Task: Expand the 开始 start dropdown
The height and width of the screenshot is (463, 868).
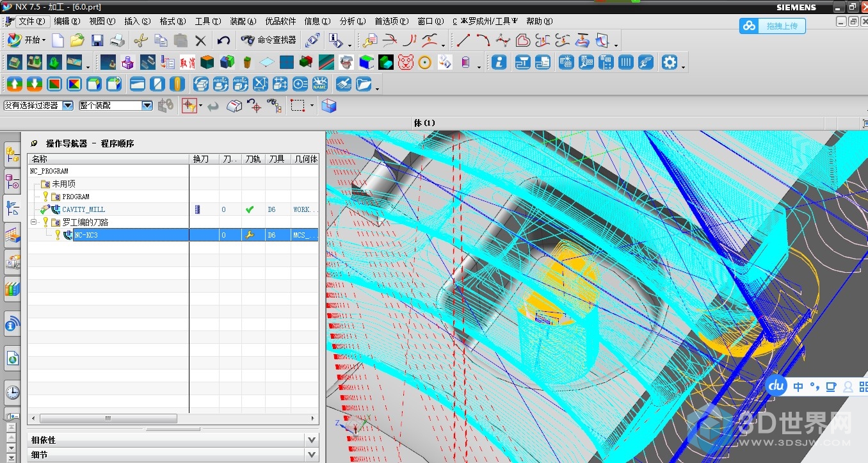Action: point(26,40)
